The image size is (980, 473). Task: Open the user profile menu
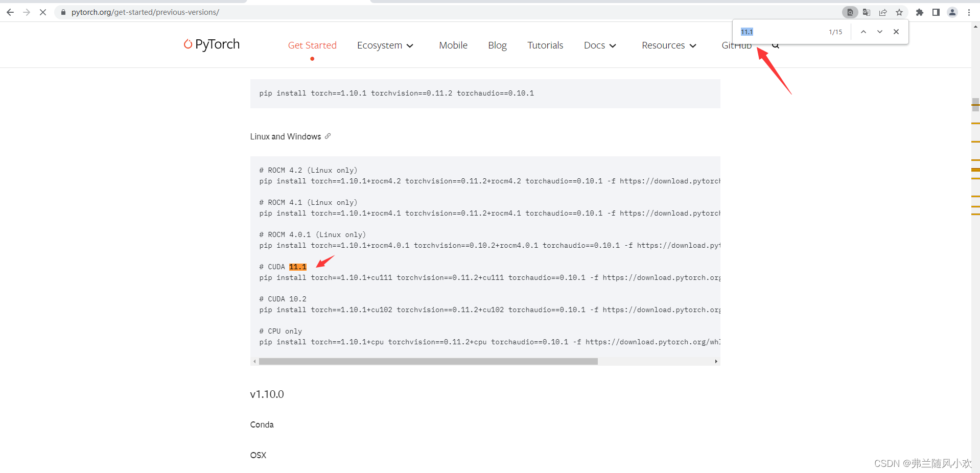point(952,12)
